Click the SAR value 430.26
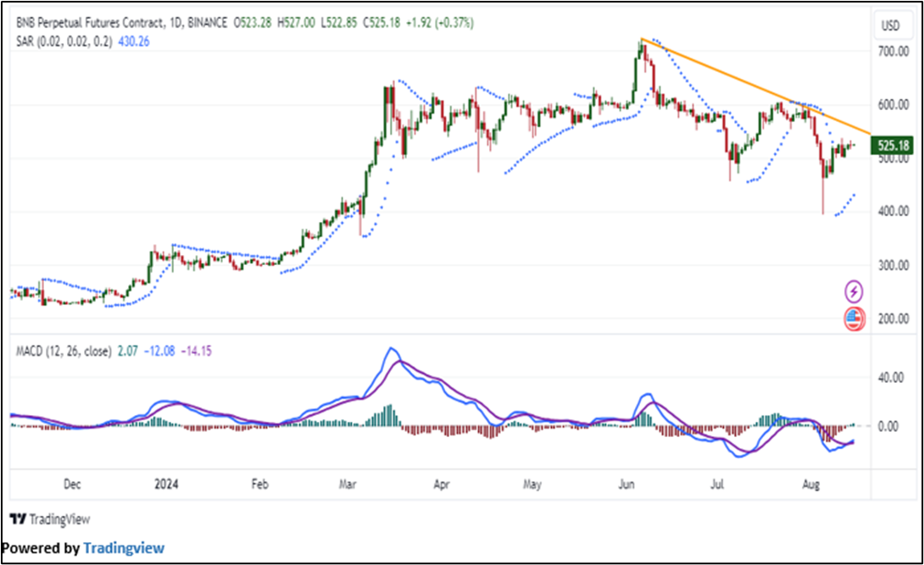Screen dimensions: 924x565 (x=134, y=42)
